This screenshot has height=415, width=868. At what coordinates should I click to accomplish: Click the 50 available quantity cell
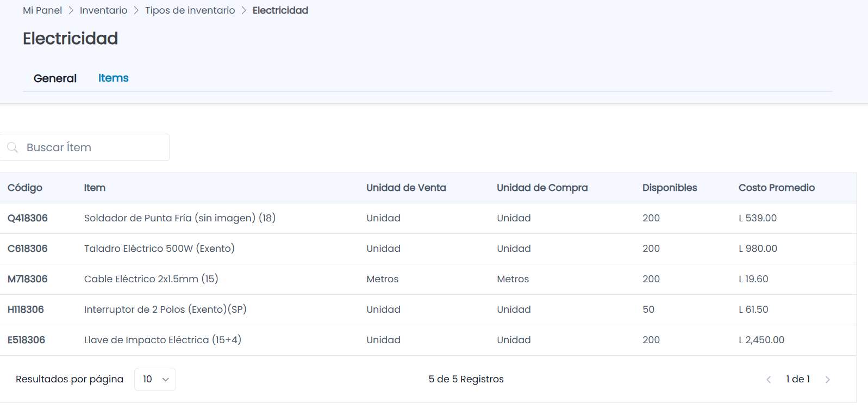click(648, 309)
